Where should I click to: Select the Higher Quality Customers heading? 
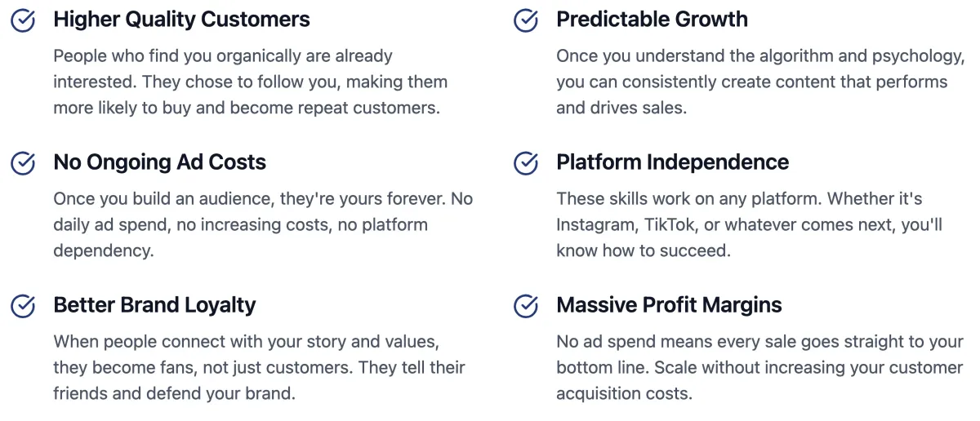[x=181, y=20]
